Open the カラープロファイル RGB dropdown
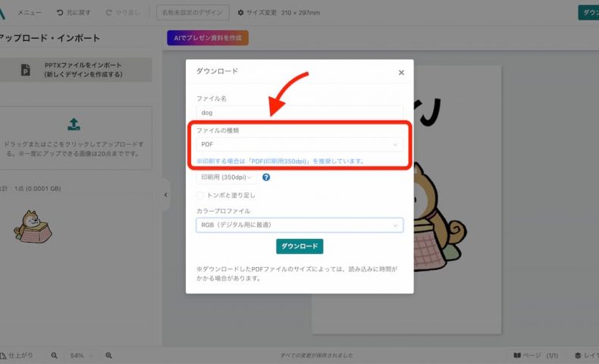 [299, 225]
